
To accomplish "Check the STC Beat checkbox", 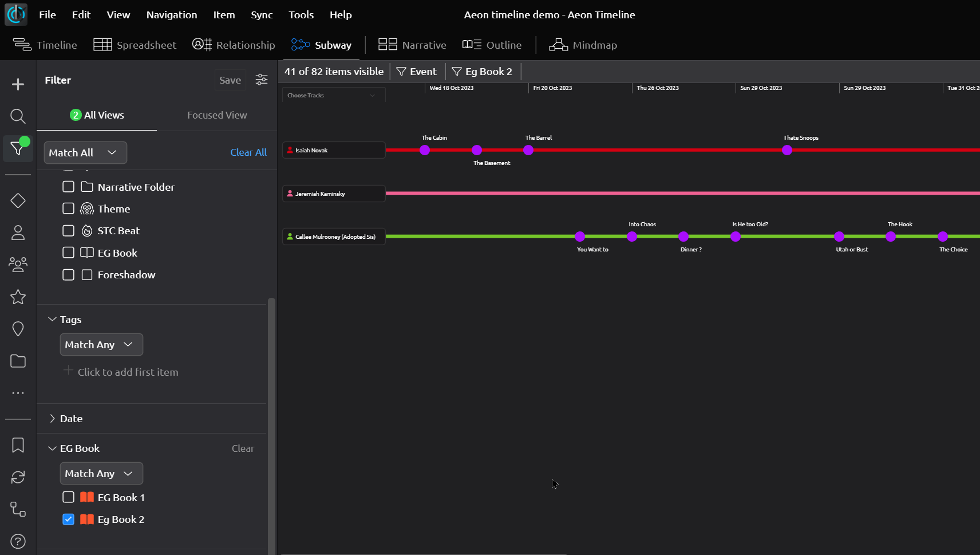I will pyautogui.click(x=68, y=230).
